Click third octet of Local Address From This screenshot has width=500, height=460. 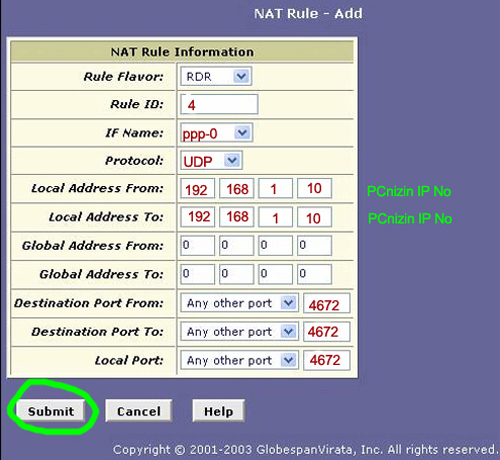(275, 189)
